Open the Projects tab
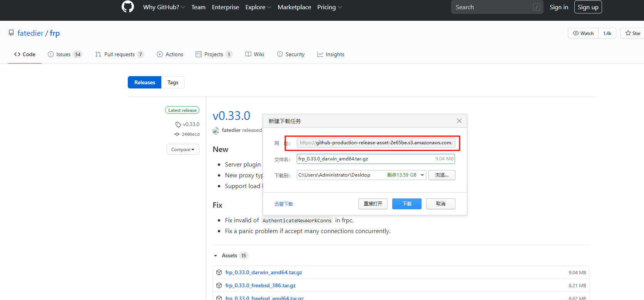This screenshot has height=300, width=644. coord(214,54)
